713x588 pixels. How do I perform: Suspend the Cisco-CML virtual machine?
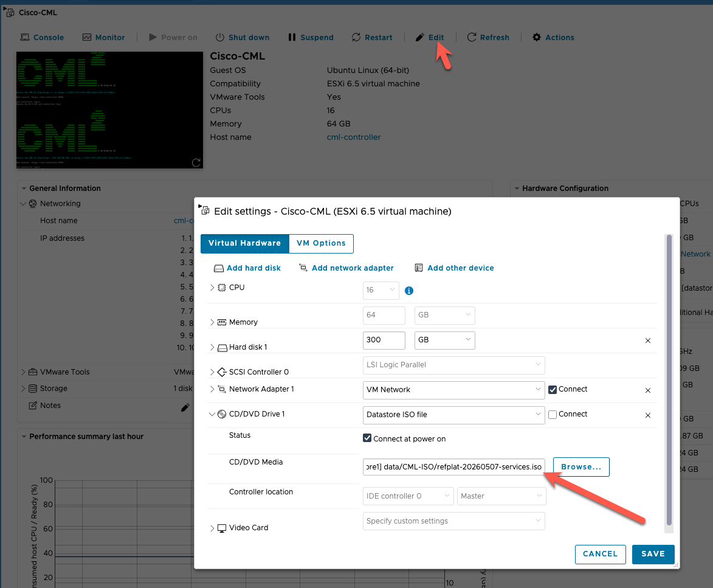(311, 37)
